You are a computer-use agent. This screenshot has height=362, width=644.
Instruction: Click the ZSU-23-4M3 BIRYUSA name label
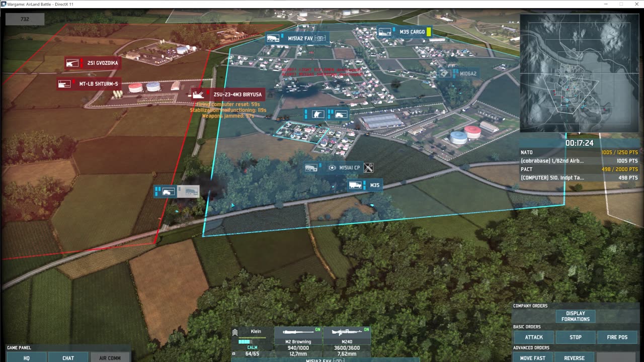[238, 94]
